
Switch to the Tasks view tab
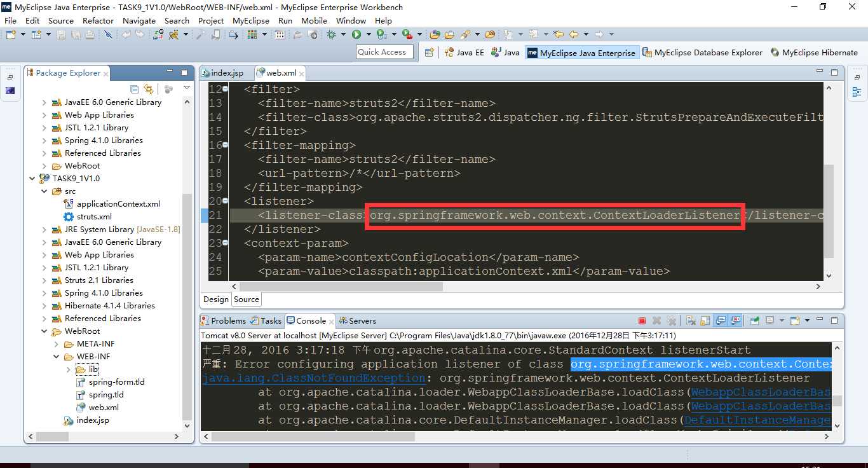click(x=266, y=320)
